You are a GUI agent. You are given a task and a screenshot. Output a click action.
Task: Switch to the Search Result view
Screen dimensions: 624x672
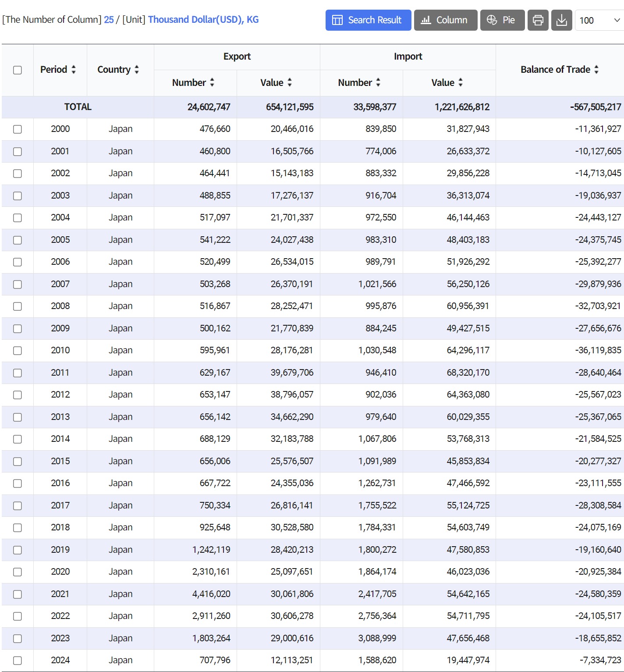pyautogui.click(x=368, y=20)
